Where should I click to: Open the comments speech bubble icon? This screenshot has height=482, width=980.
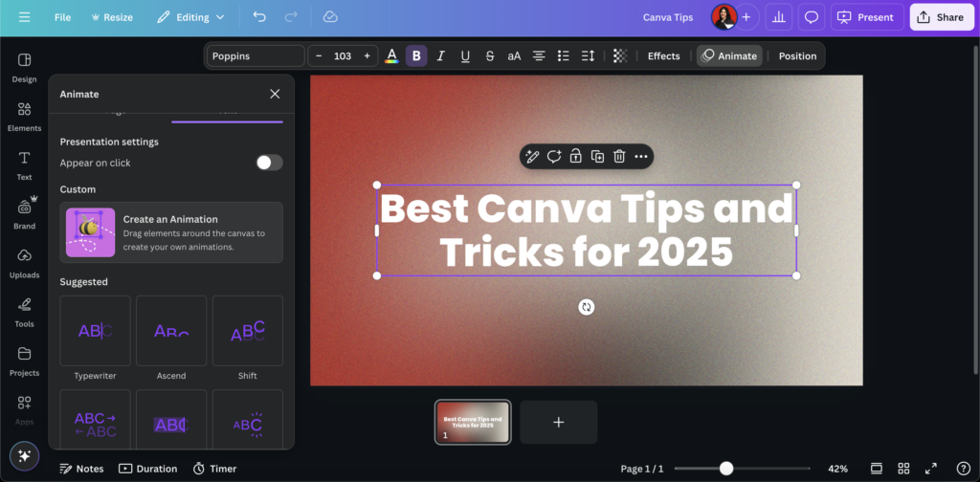(x=812, y=17)
